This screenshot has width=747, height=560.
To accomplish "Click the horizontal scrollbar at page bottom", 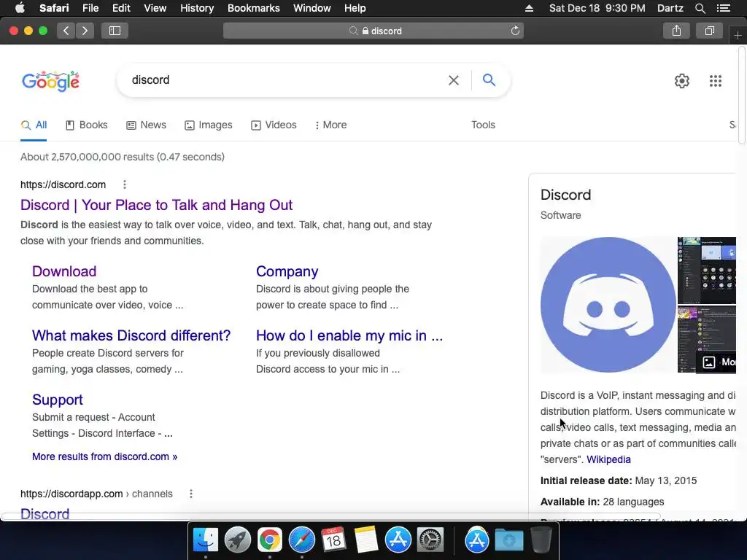I will (331, 517).
